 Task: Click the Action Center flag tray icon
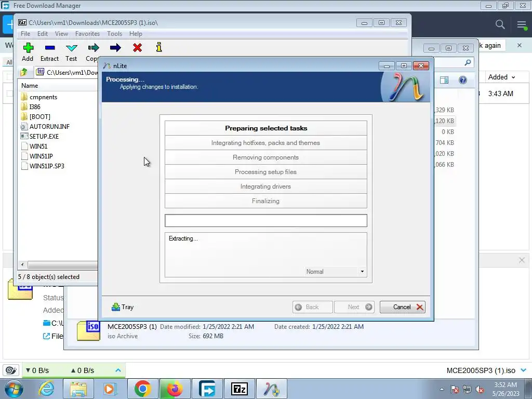pos(455,389)
